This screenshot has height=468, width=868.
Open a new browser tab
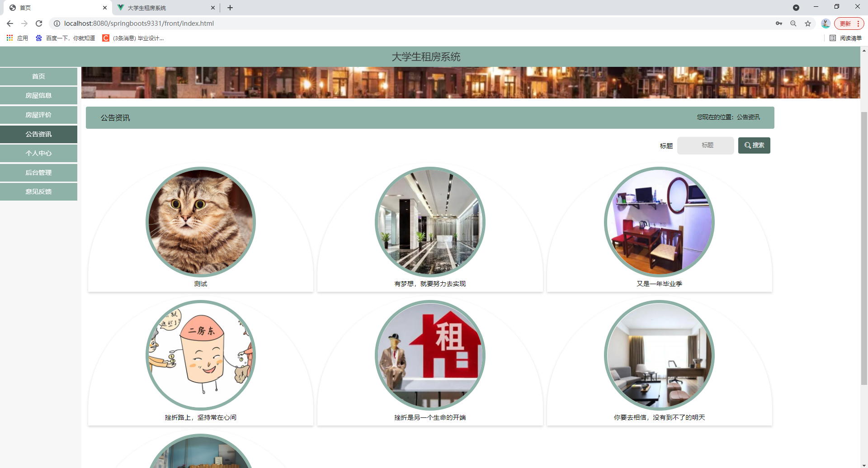pyautogui.click(x=230, y=8)
